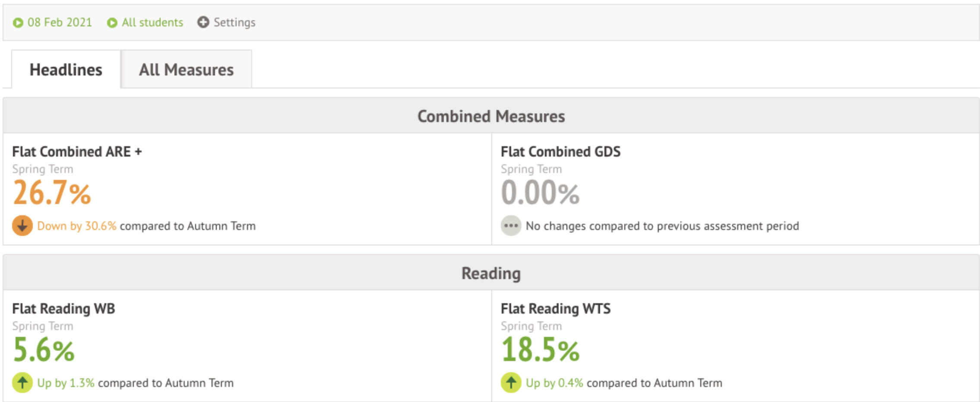Select the Flat Reading WTS measure heading
The image size is (980, 402).
click(x=556, y=309)
